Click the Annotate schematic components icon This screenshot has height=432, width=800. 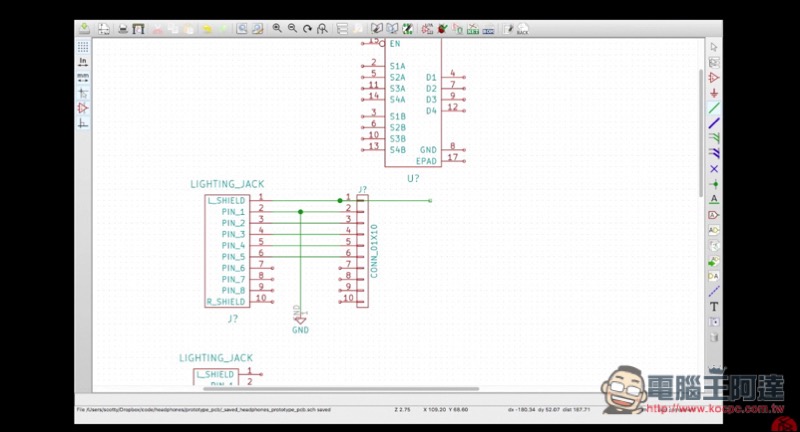click(x=427, y=29)
